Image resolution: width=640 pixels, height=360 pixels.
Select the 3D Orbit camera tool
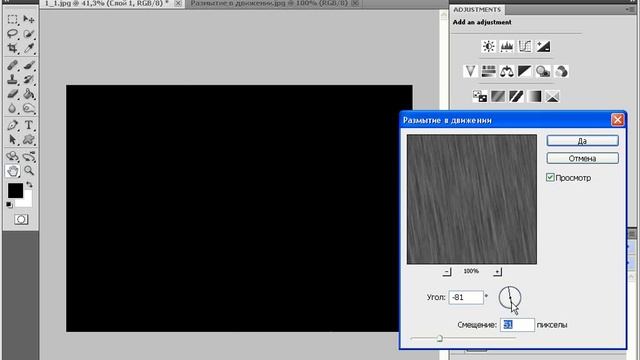[29, 156]
